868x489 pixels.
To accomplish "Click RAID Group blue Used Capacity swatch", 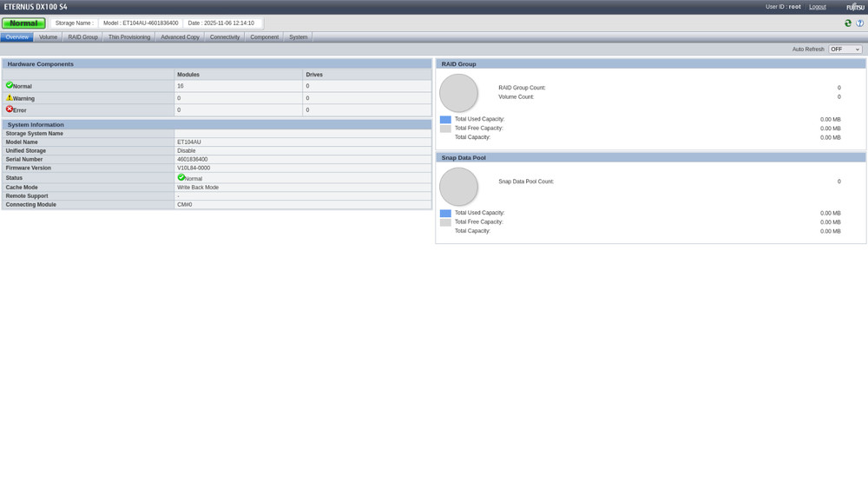I will click(445, 120).
